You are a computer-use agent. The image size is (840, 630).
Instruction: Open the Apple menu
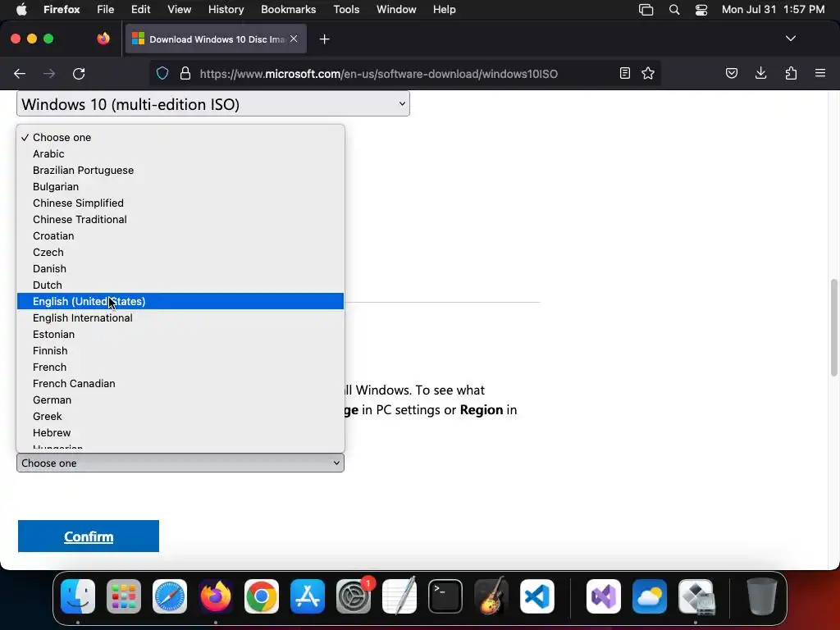pos(21,9)
